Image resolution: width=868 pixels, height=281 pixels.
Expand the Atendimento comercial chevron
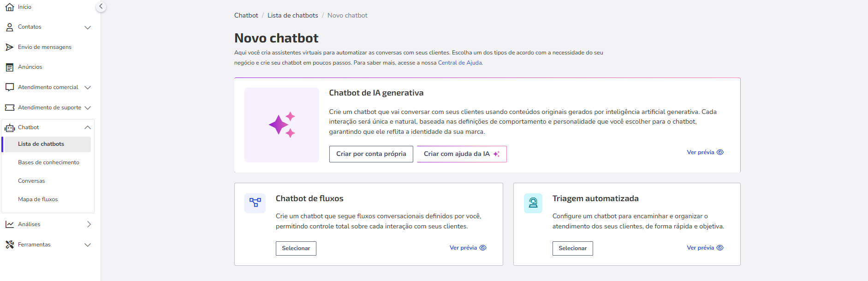click(x=88, y=88)
